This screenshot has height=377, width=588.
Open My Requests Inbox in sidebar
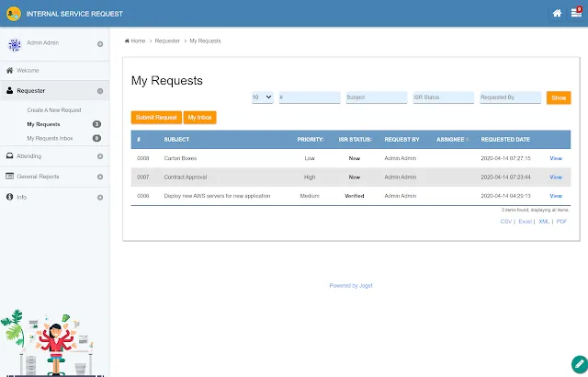(x=50, y=139)
